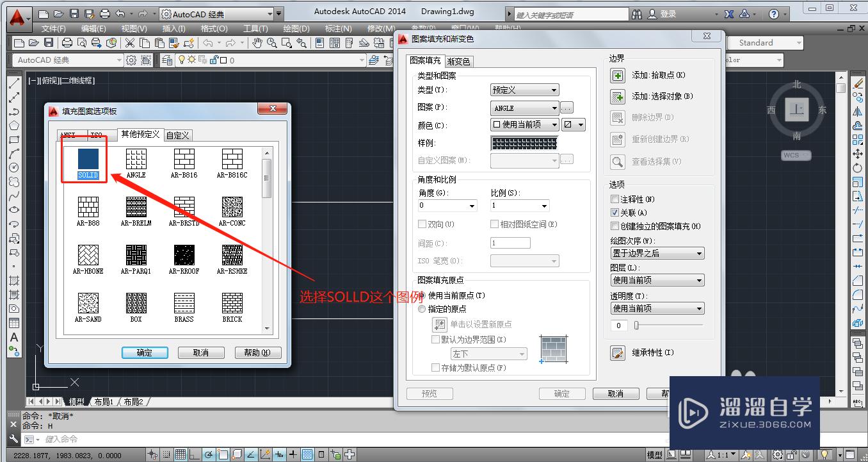868x462 pixels.
Task: Open the Transparency dropdown
Action: click(657, 308)
